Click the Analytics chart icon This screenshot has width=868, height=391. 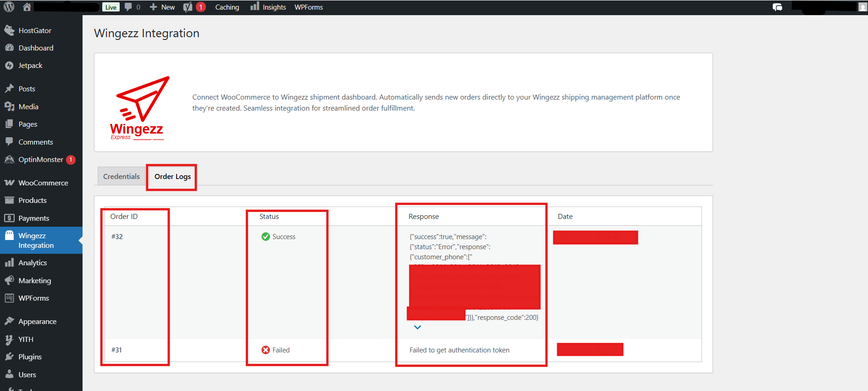9,263
